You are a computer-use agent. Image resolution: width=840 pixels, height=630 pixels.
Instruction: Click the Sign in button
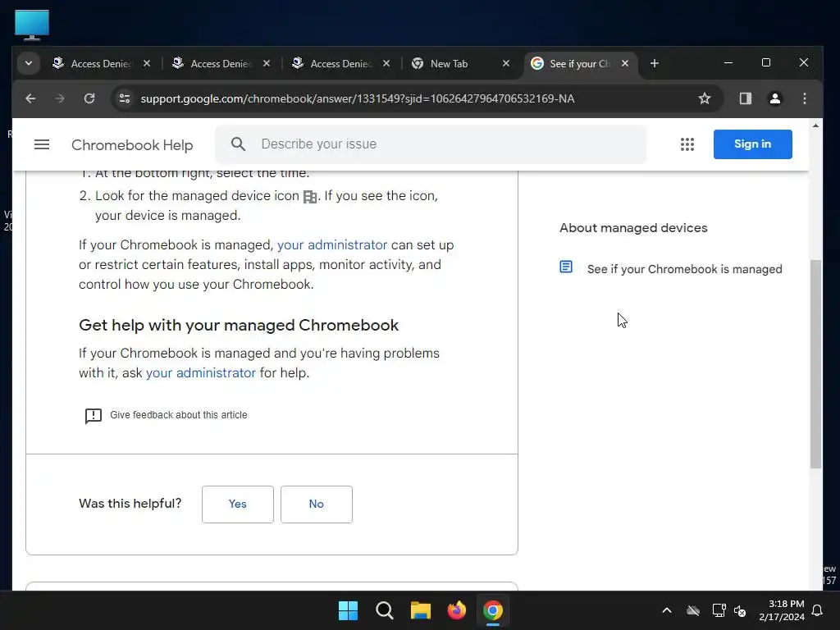tap(753, 144)
